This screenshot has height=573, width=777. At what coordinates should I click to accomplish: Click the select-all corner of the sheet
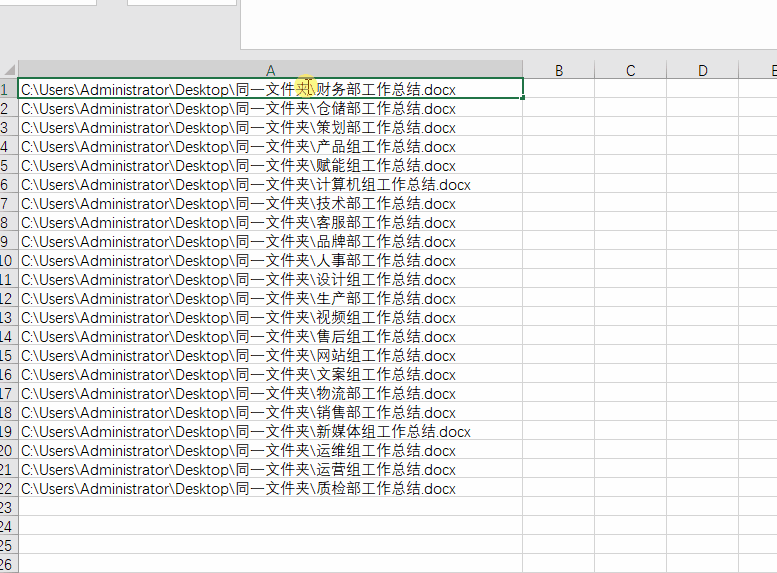coord(8,70)
